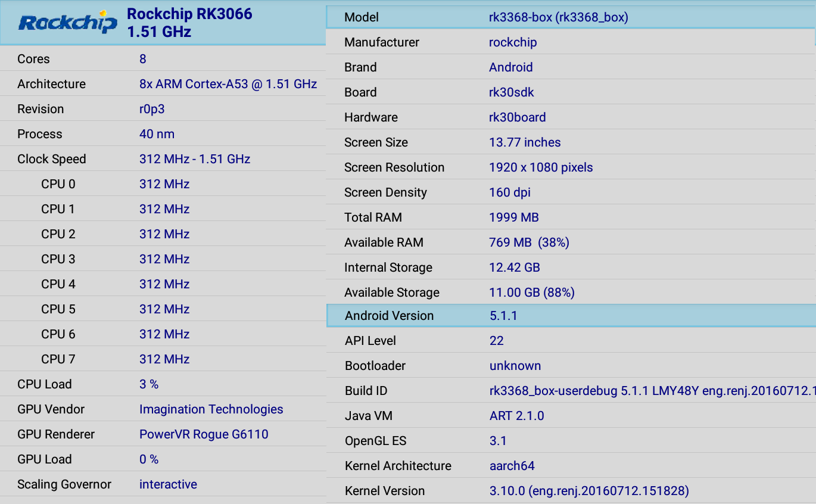Click OpenGL ES value 3.1
Image resolution: width=816 pixels, height=504 pixels.
tap(498, 441)
